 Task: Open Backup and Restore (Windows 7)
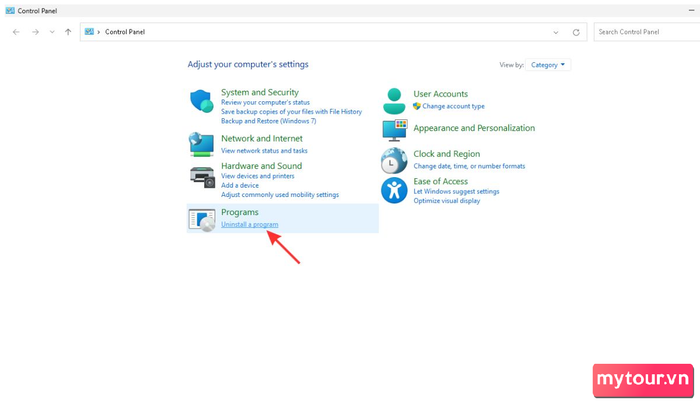[x=268, y=121]
